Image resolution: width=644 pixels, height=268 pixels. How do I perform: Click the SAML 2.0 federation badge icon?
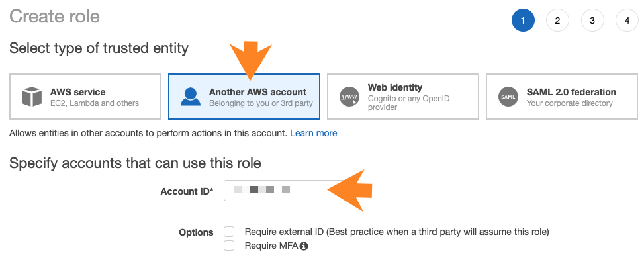pos(508,97)
